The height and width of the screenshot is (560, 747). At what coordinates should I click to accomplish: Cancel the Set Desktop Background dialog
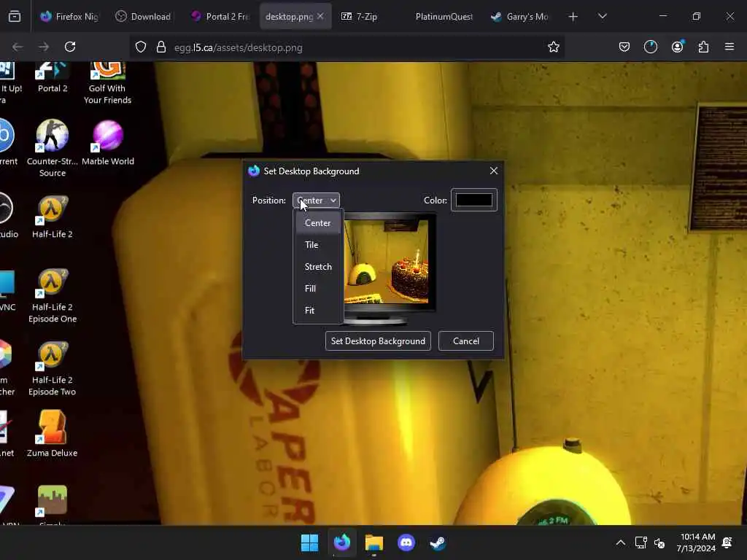click(466, 341)
